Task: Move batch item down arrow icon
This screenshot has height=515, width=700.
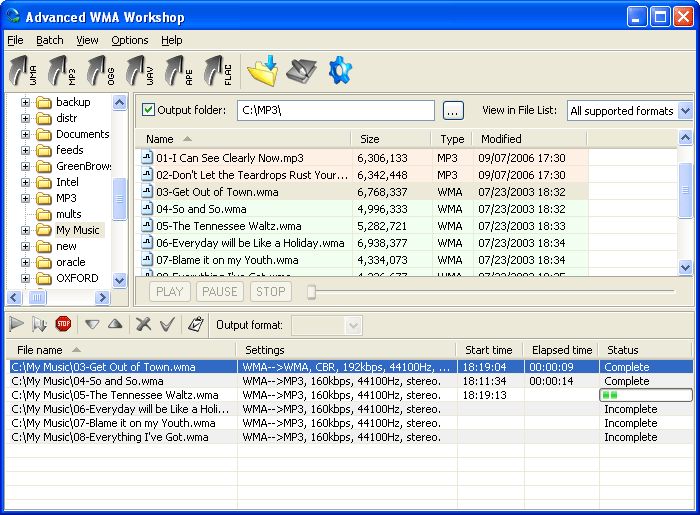Action: [92, 324]
